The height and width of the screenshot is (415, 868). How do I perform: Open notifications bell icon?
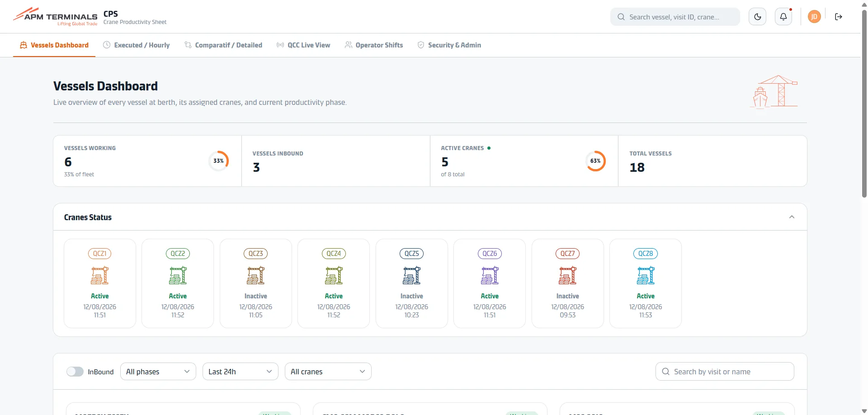783,17
